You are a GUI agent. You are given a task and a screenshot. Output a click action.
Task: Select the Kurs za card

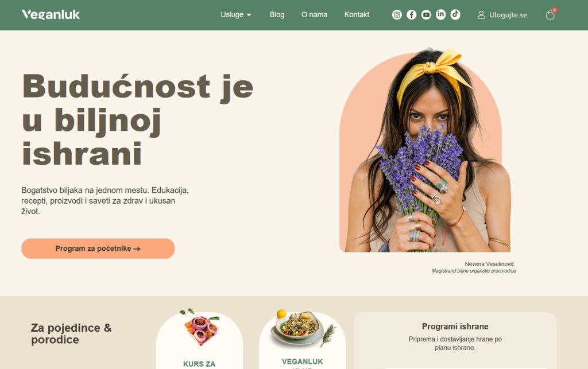pyautogui.click(x=199, y=339)
